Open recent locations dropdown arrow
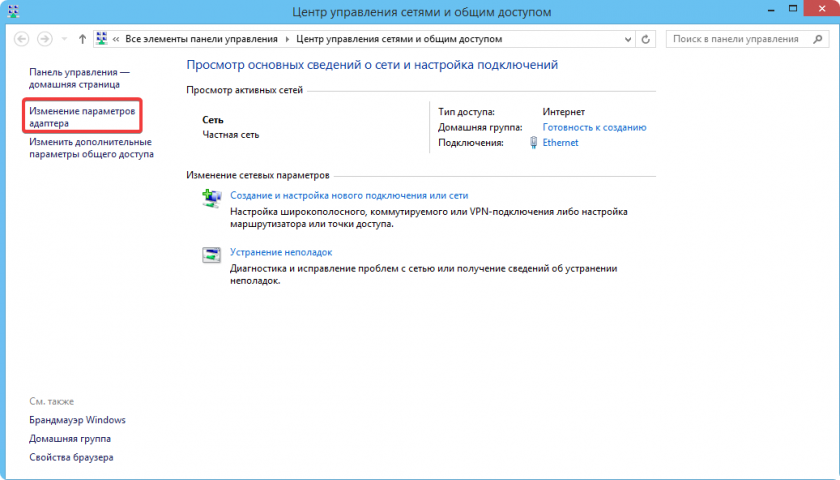 [x=64, y=39]
